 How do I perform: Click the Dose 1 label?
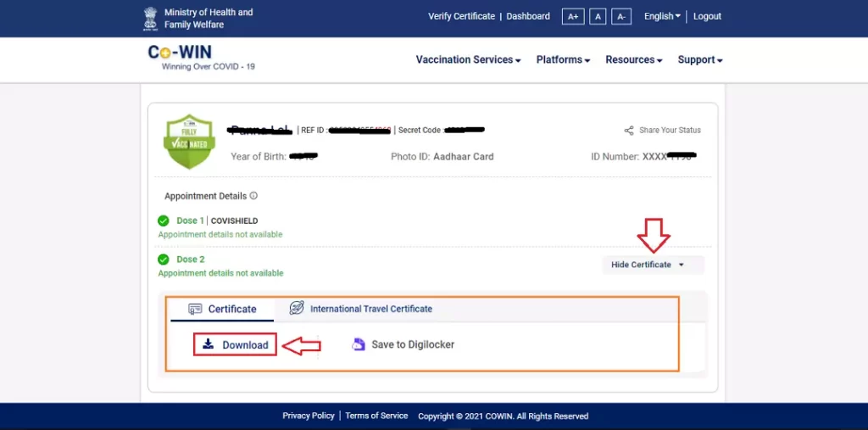click(x=190, y=221)
